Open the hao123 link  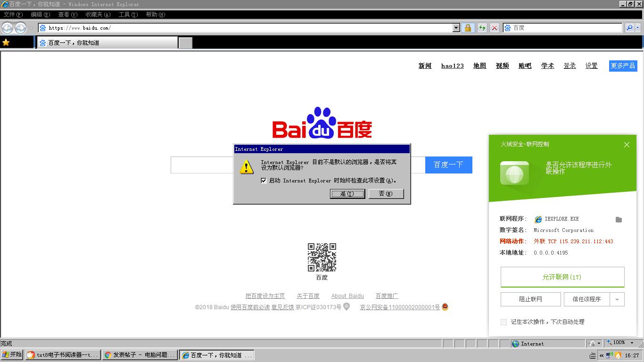(453, 66)
